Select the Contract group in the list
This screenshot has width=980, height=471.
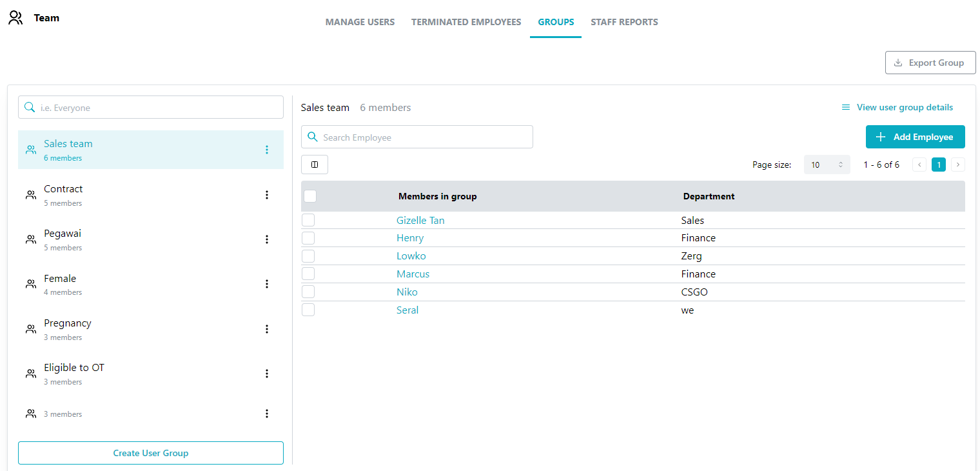tap(151, 195)
